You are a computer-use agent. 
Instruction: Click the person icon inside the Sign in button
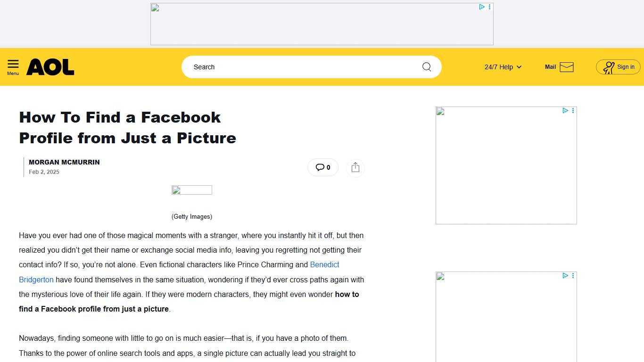609,67
